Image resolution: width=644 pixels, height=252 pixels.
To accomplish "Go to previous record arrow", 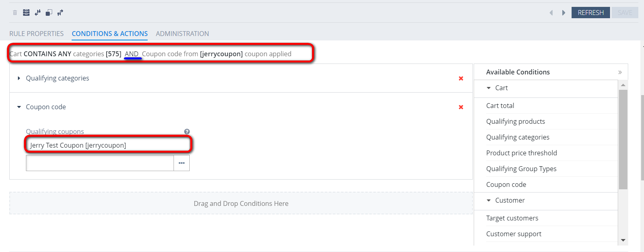I will pos(551,13).
